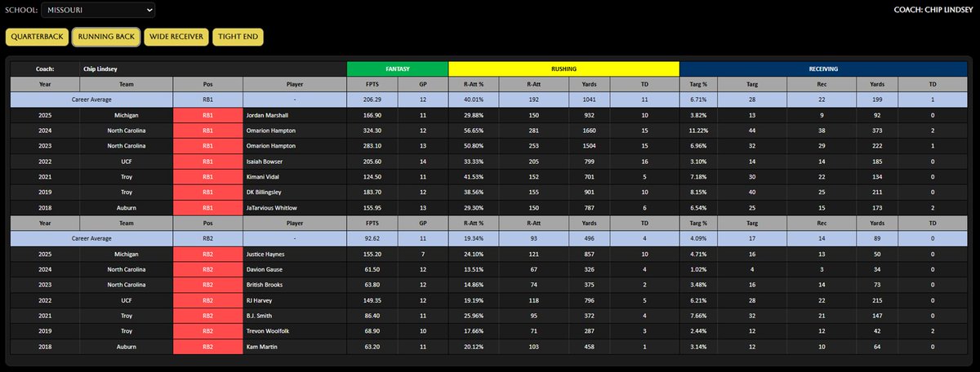Click the blue Receiving section header
Screen dimensions: 980x372
click(x=824, y=69)
